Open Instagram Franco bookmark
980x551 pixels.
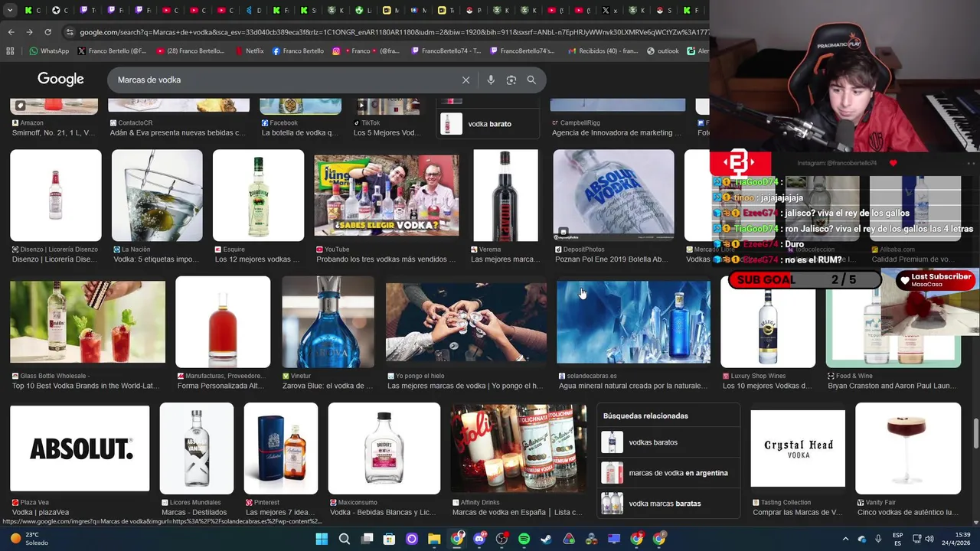tap(366, 51)
